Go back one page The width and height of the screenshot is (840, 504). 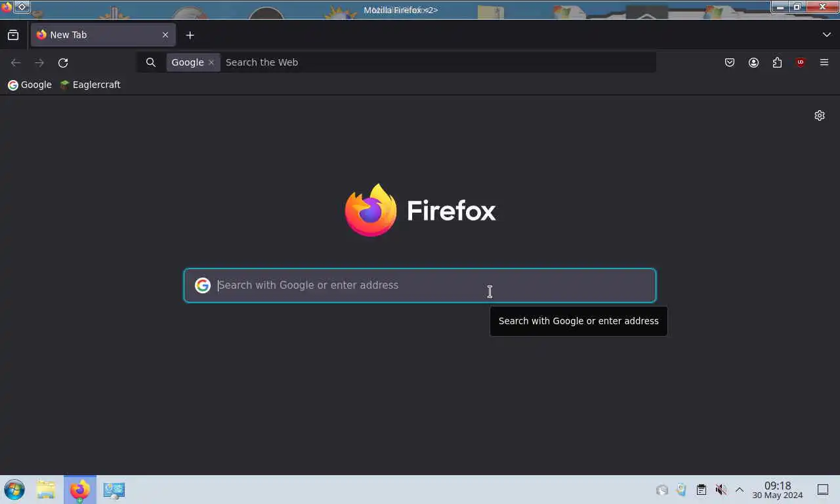click(16, 62)
